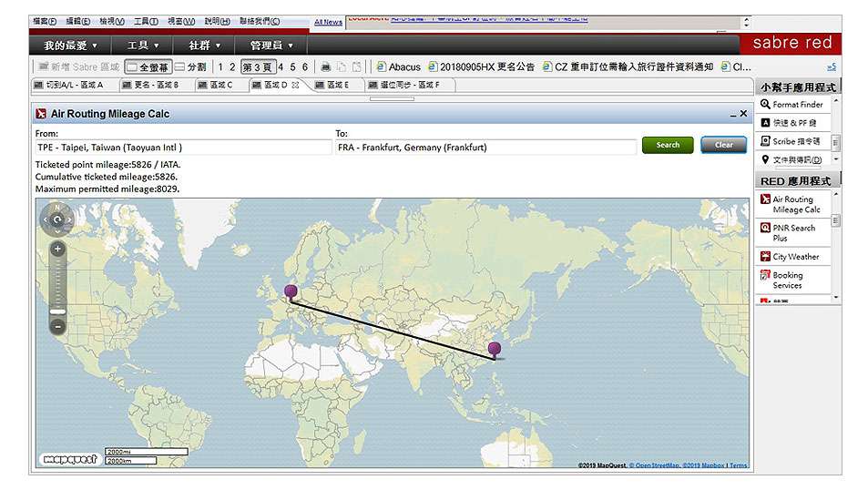Viewport: 868px width, 490px height.
Task: Open Booking Services app
Action: [x=781, y=281]
